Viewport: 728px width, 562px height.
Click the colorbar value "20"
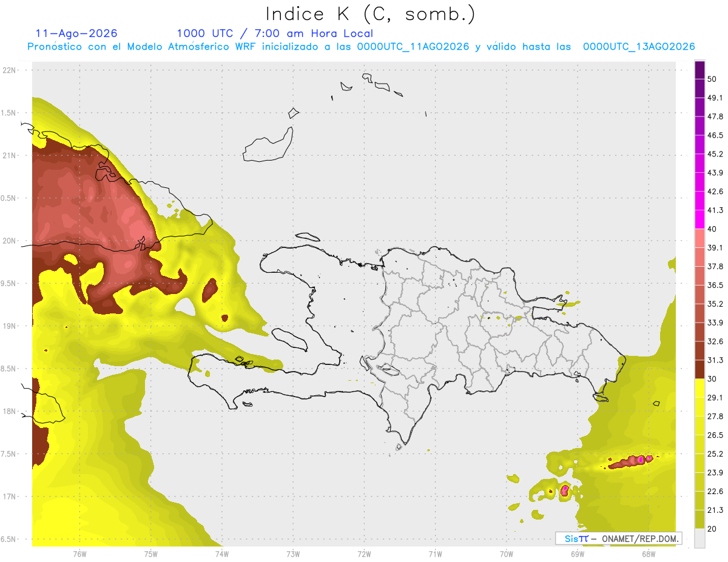pos(712,529)
